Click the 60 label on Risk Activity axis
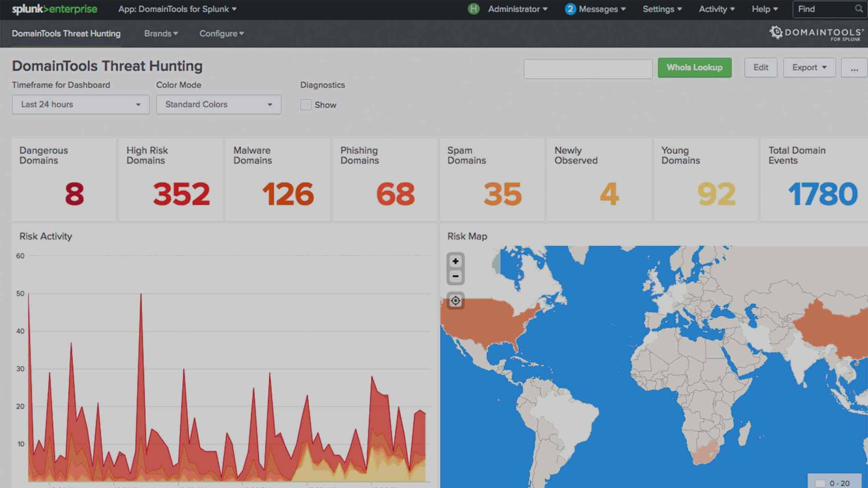Viewport: 868px width, 488px height. [20, 256]
